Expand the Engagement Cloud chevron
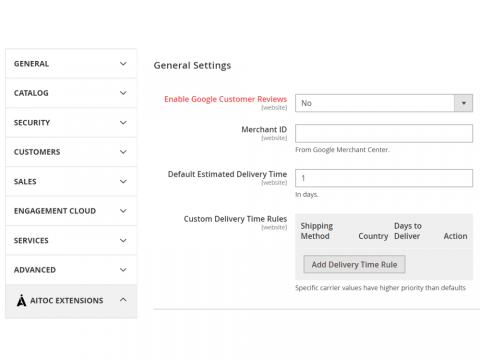Screen dimensions: 480x360 123,211
